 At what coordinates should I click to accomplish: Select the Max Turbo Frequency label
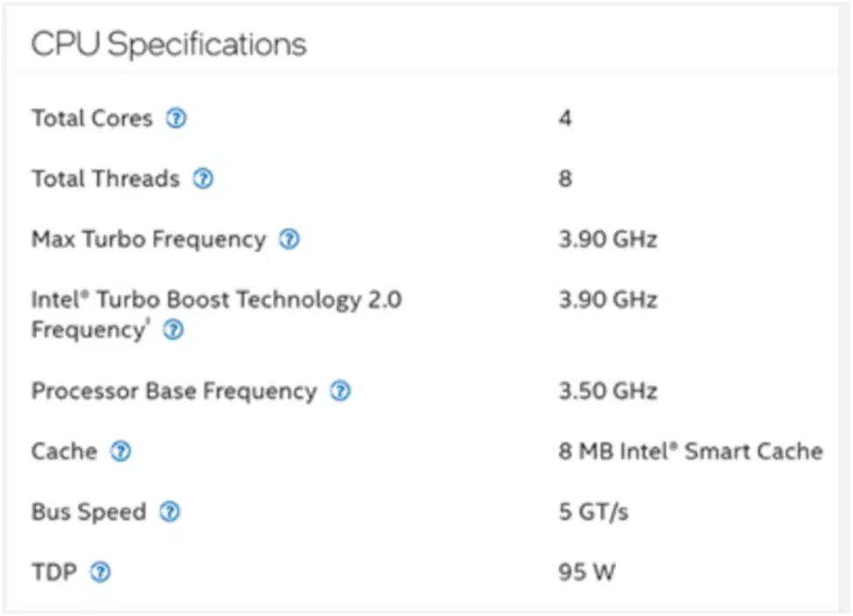pyautogui.click(x=149, y=240)
